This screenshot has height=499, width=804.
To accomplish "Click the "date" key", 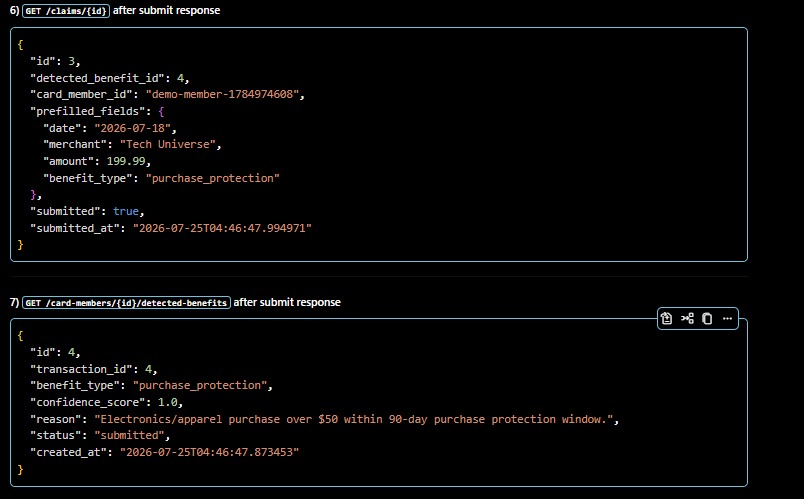I will point(62,128).
